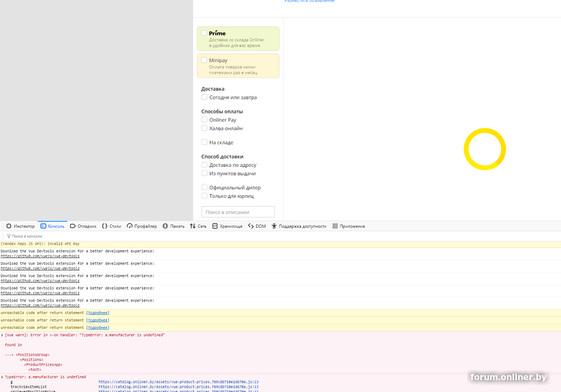Select the <Root> component line
Viewport: 561px width, 392px height.
34,370
